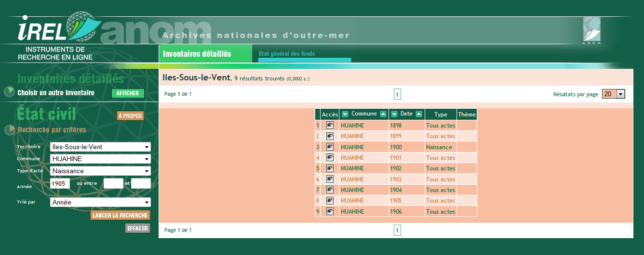Click the access eye icon for 1900 Naissance

click(x=330, y=147)
